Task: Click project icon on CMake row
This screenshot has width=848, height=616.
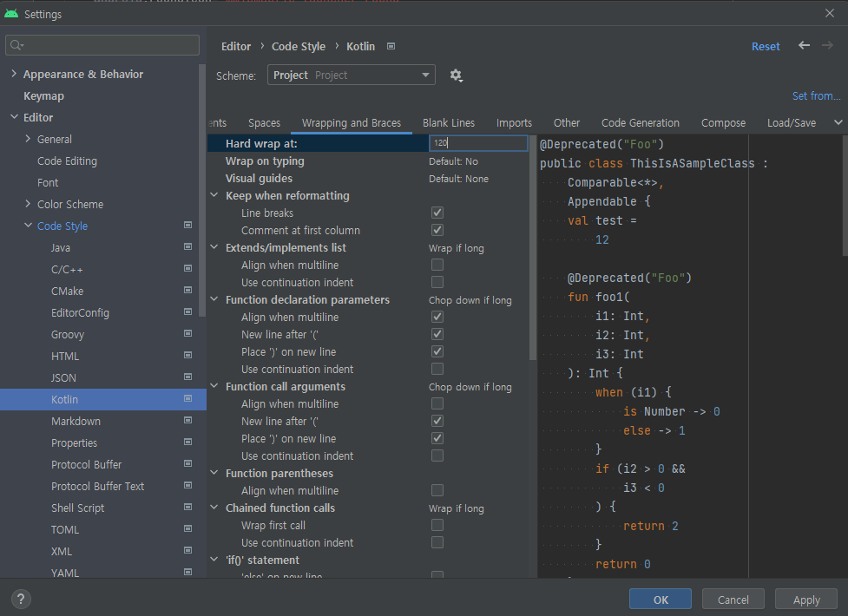Action: click(x=187, y=290)
